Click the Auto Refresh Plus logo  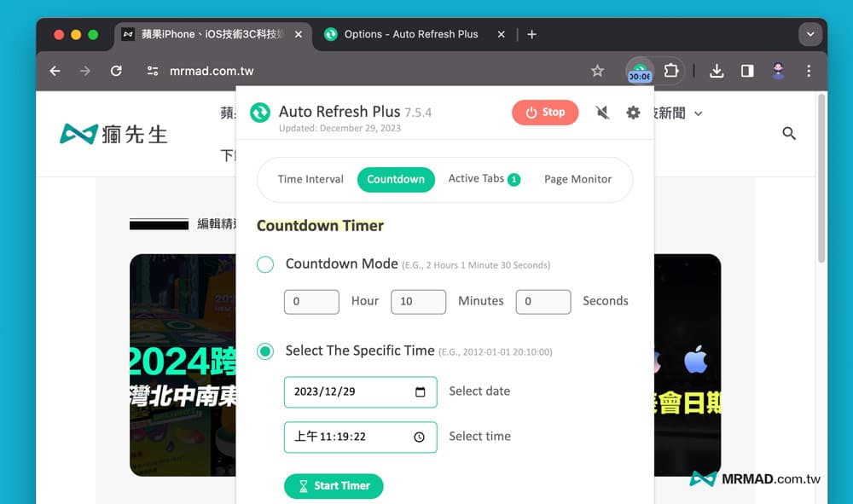click(260, 113)
